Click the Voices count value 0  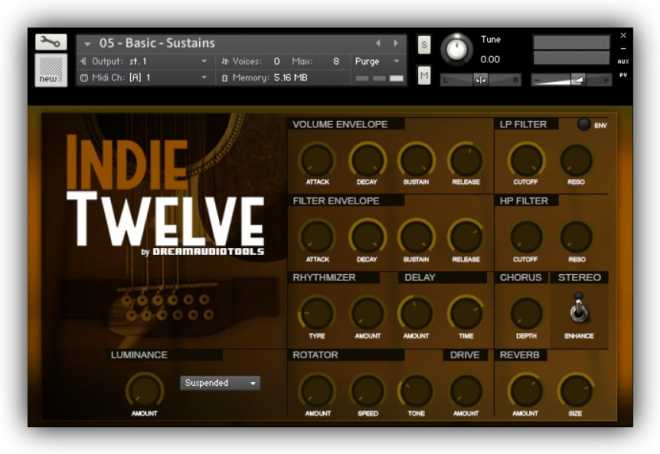coord(277,61)
